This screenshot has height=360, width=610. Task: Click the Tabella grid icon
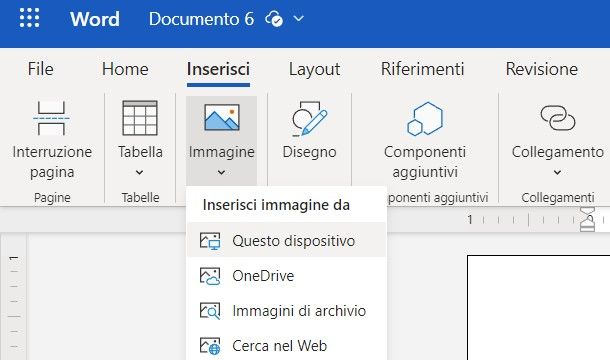coord(140,118)
